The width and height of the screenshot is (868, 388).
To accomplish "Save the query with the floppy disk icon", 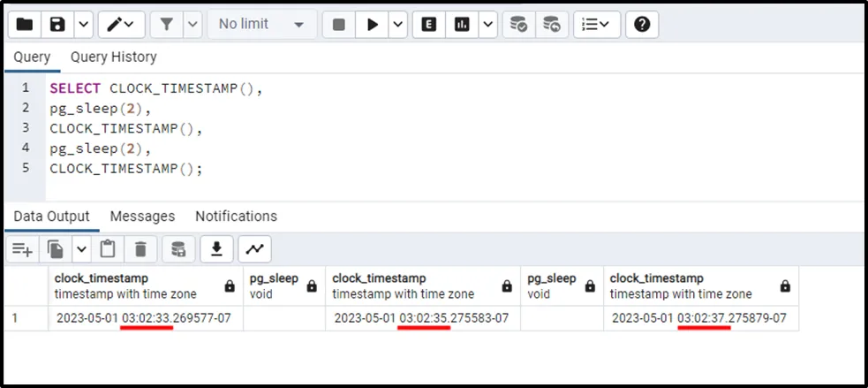I will (x=57, y=25).
